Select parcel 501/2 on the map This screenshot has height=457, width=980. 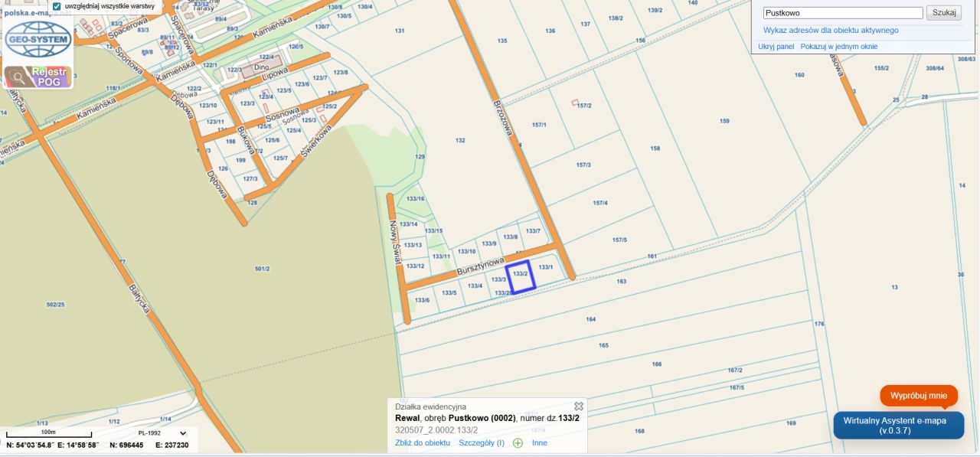pyautogui.click(x=263, y=269)
